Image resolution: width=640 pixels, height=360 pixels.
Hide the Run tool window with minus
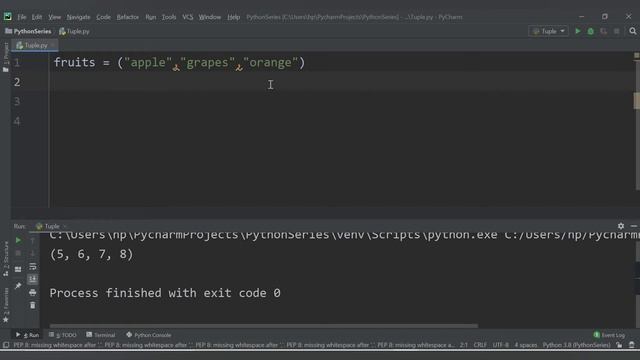point(633,226)
